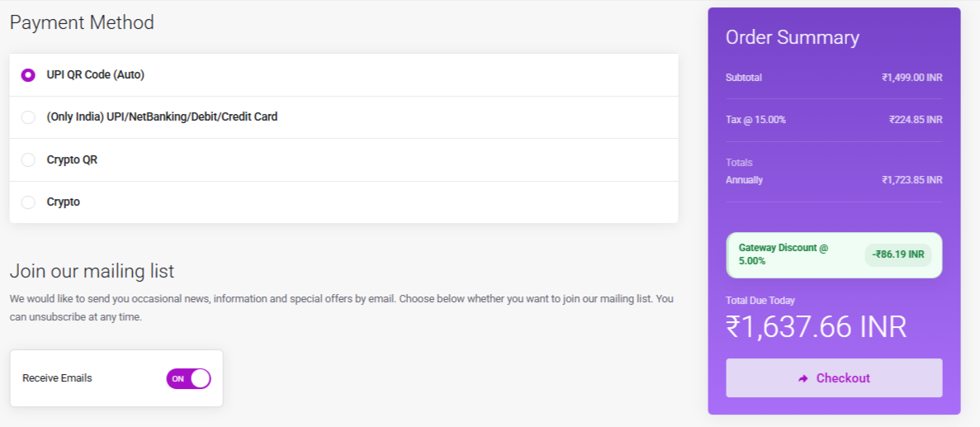Click the Receive Emails label text
Screen dimensions: 980x427
point(57,378)
